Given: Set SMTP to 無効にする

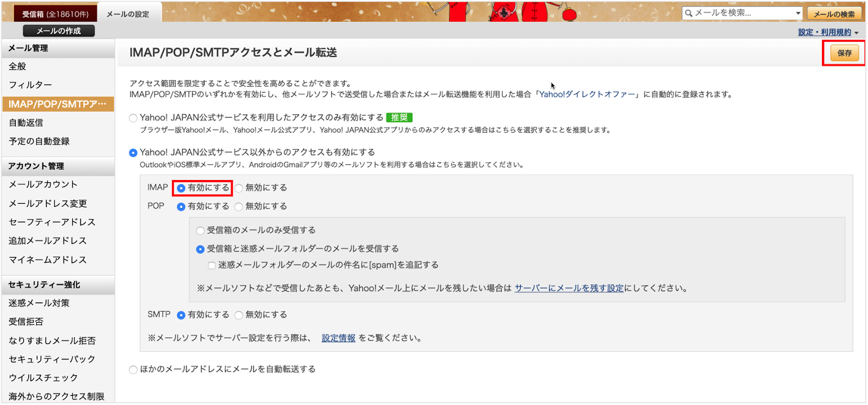Looking at the screenshot, I should (x=239, y=315).
